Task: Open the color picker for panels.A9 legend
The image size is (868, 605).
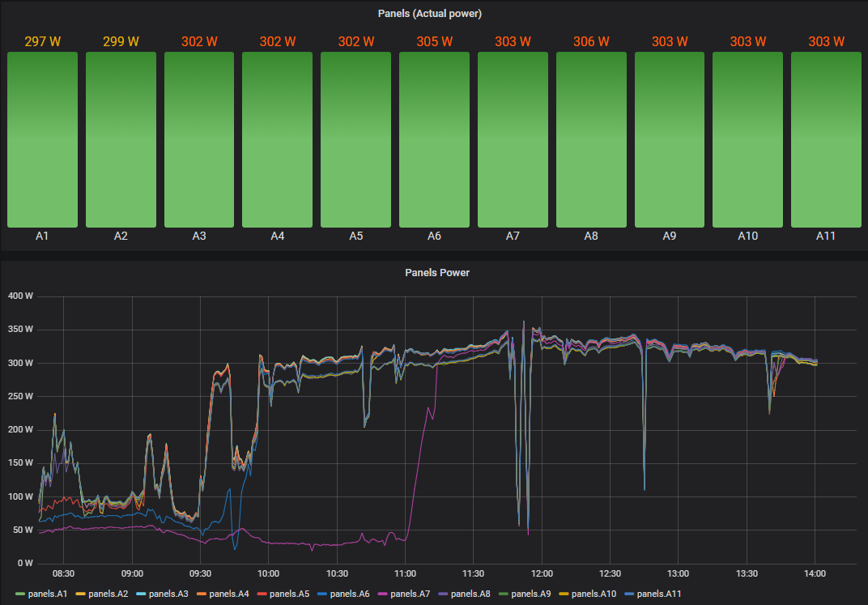Action: (x=504, y=594)
